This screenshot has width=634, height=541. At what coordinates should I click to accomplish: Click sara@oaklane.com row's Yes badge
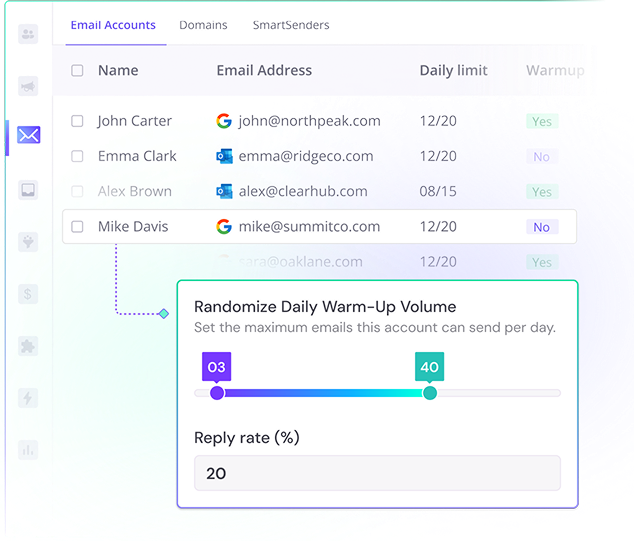point(542,262)
